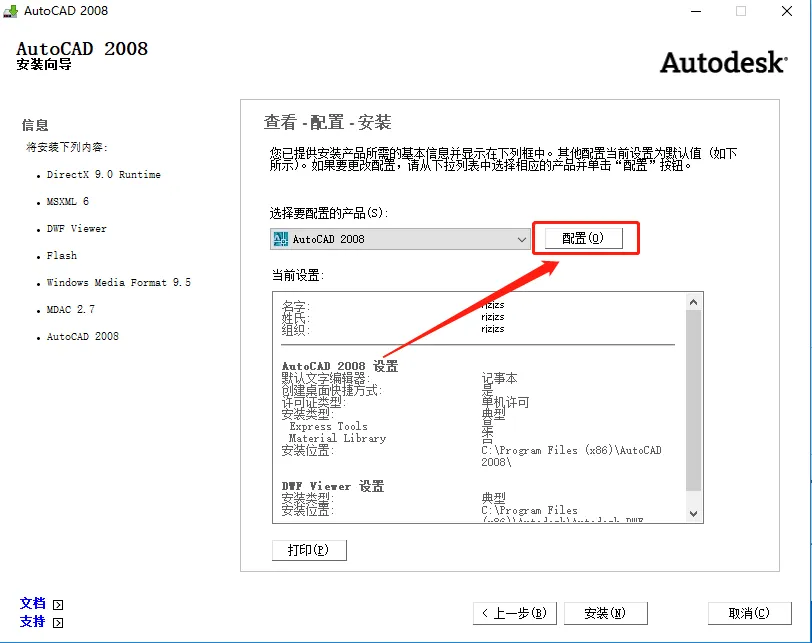This screenshot has height=643, width=812.
Task: Open the product selection dropdown arrow
Action: [x=521, y=239]
